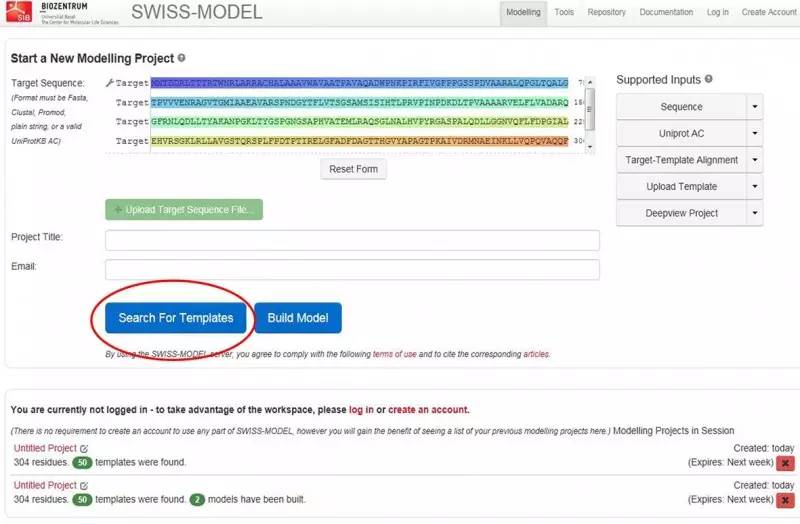Open the articles citation link

point(536,354)
